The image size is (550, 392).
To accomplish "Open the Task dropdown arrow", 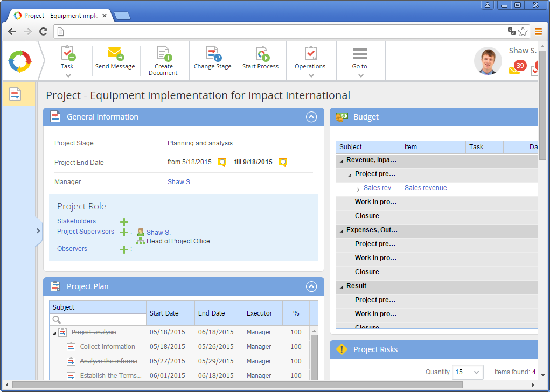I will point(68,75).
